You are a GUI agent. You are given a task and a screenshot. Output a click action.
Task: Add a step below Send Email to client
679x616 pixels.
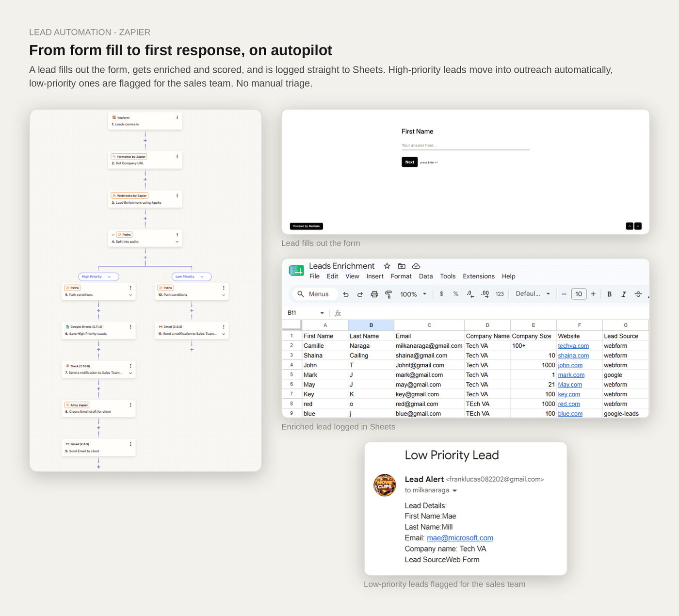pos(98,467)
